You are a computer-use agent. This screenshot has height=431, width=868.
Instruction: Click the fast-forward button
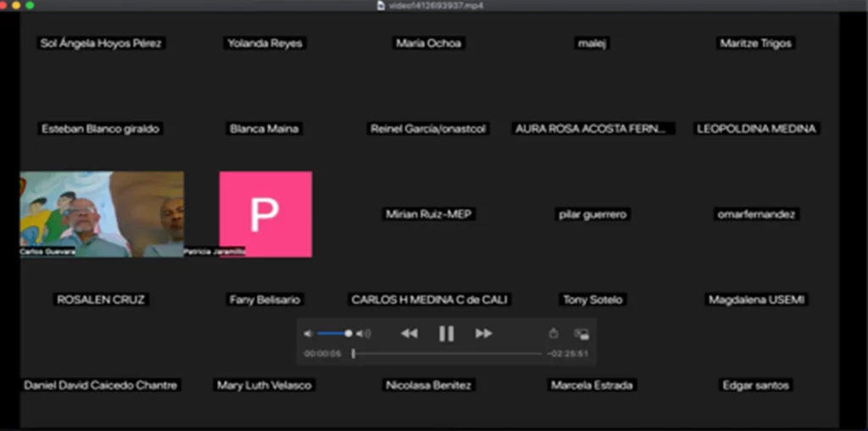tap(483, 334)
